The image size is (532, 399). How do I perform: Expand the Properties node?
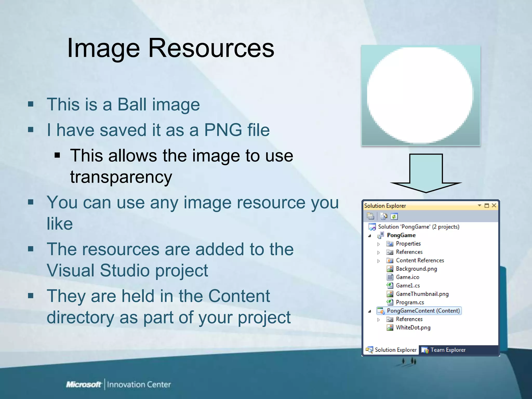tap(378, 244)
